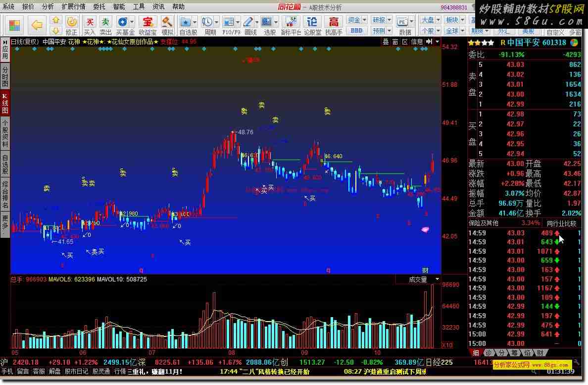Click the BBD button
Screen dimensions: 588x385
click(x=357, y=30)
